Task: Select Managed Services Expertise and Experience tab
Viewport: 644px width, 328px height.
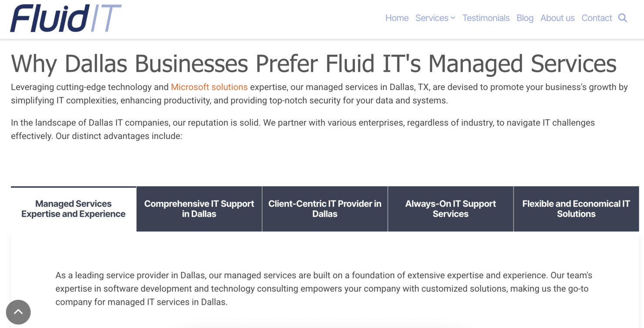Action: coord(73,209)
